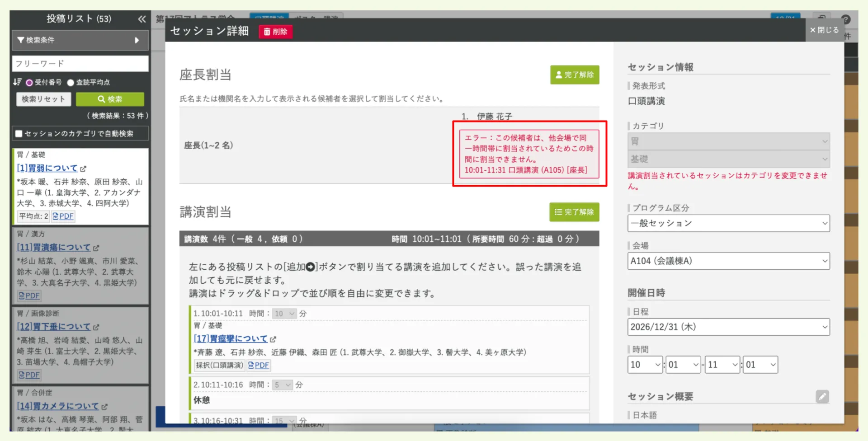Open the 会場 dropdown showing A104
This screenshot has width=868, height=441.
[728, 261]
